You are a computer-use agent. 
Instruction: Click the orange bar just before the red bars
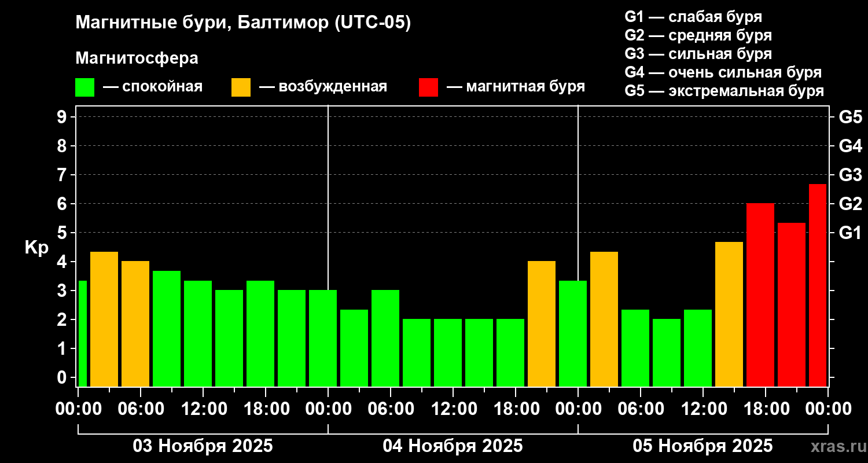729,314
